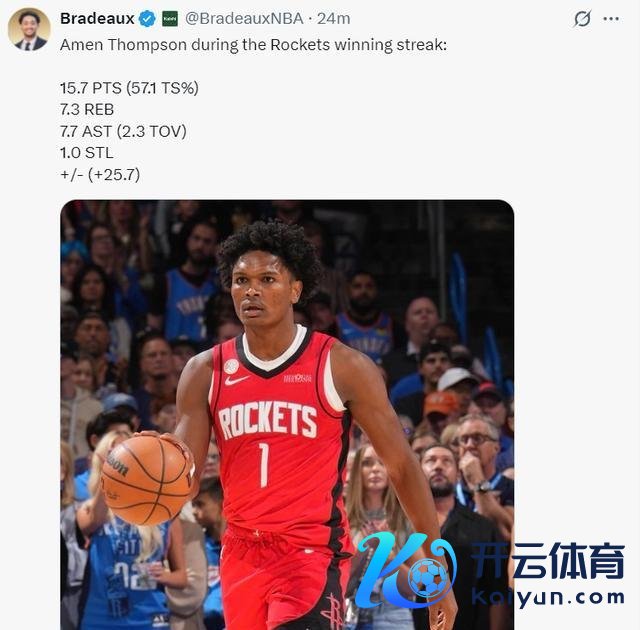Click the green affiliate badge beside name
The width and height of the screenshot is (640, 630).
[x=170, y=19]
